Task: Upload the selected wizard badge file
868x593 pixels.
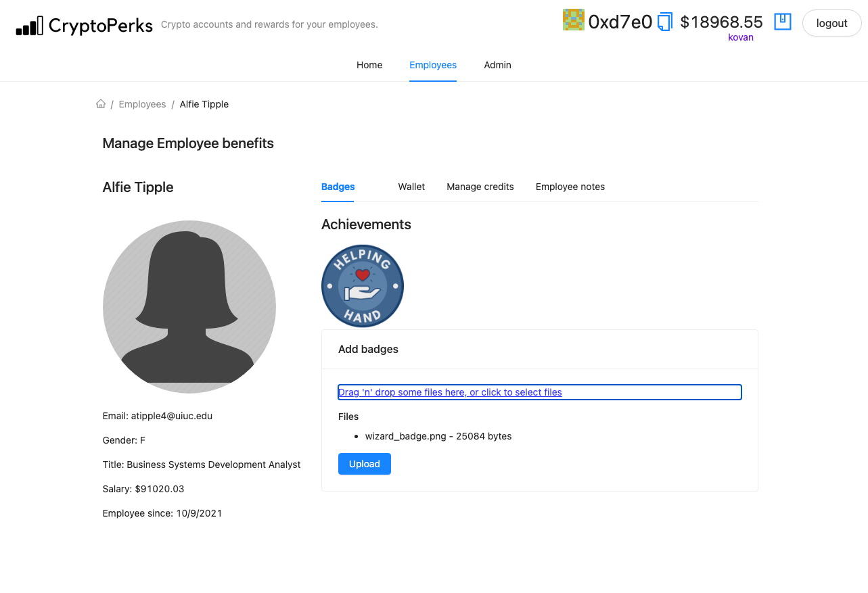Action: (365, 464)
